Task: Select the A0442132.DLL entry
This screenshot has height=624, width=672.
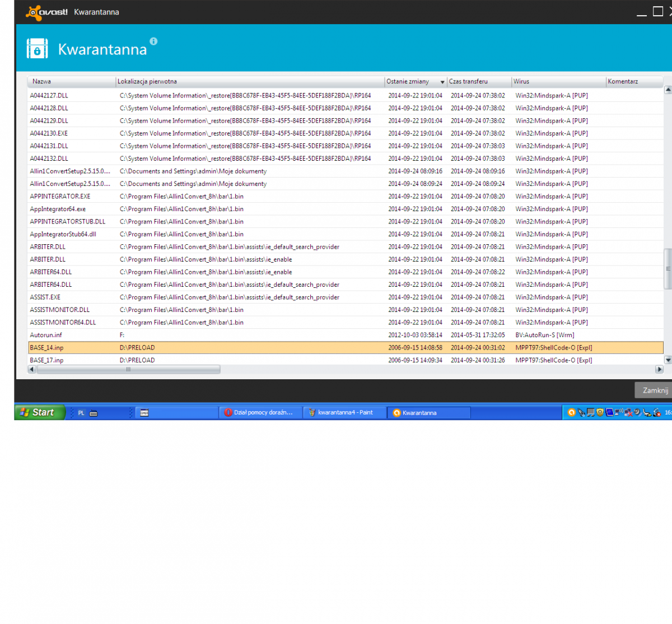Action: coord(346,159)
